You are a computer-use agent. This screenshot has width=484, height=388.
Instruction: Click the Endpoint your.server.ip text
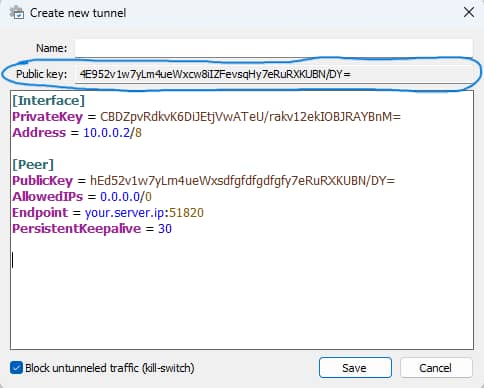pyautogui.click(x=125, y=213)
